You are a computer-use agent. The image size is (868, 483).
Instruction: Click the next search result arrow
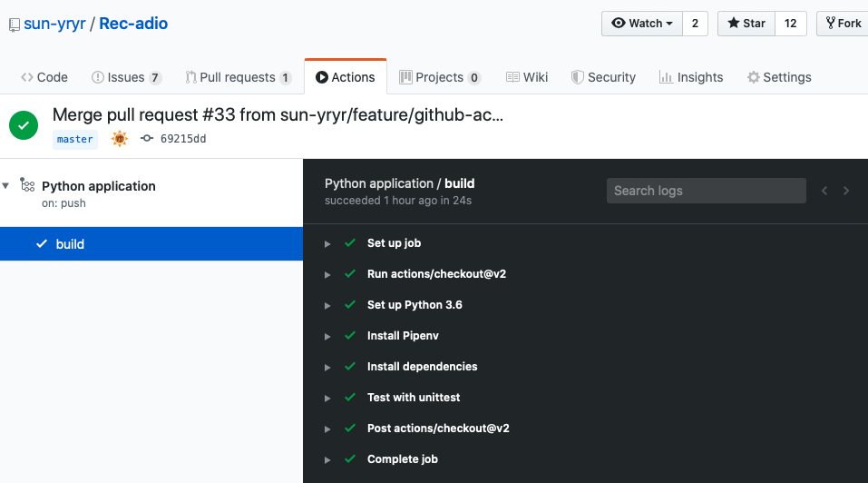[x=846, y=191]
